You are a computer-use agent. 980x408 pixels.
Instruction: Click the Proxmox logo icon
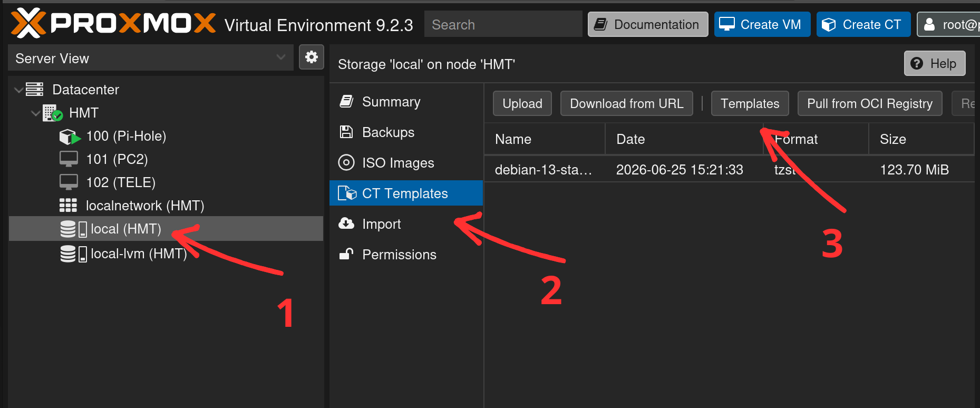[x=28, y=23]
